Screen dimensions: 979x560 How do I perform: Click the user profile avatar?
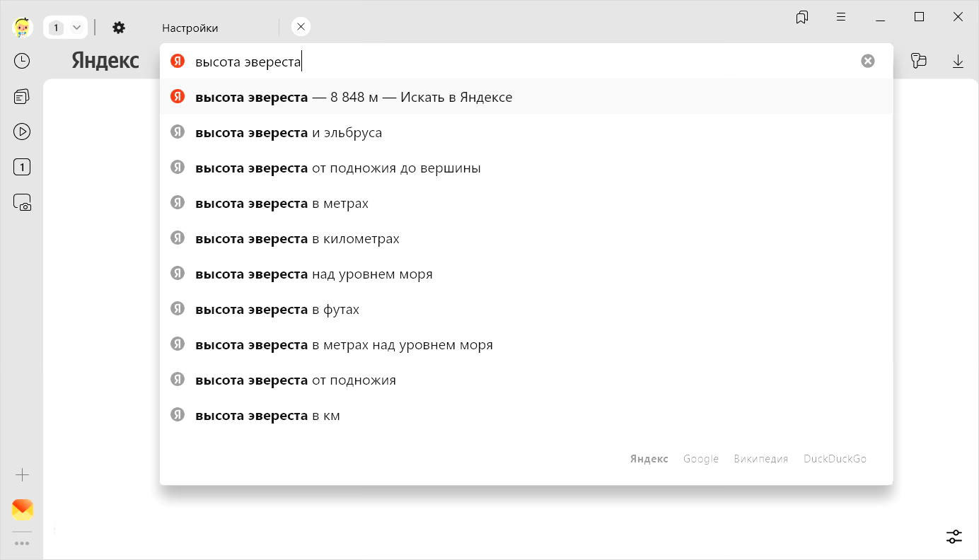coord(23,28)
